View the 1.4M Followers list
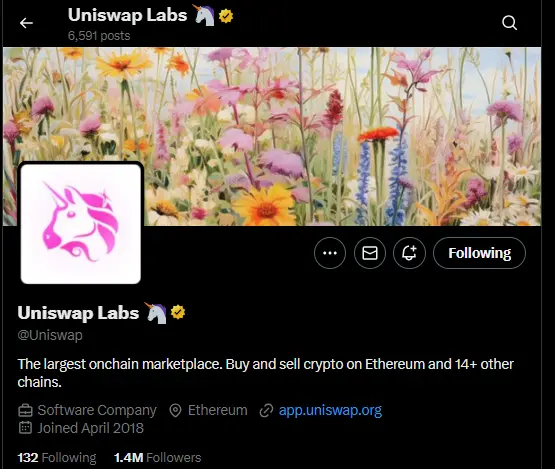This screenshot has height=469, width=555. (158, 457)
